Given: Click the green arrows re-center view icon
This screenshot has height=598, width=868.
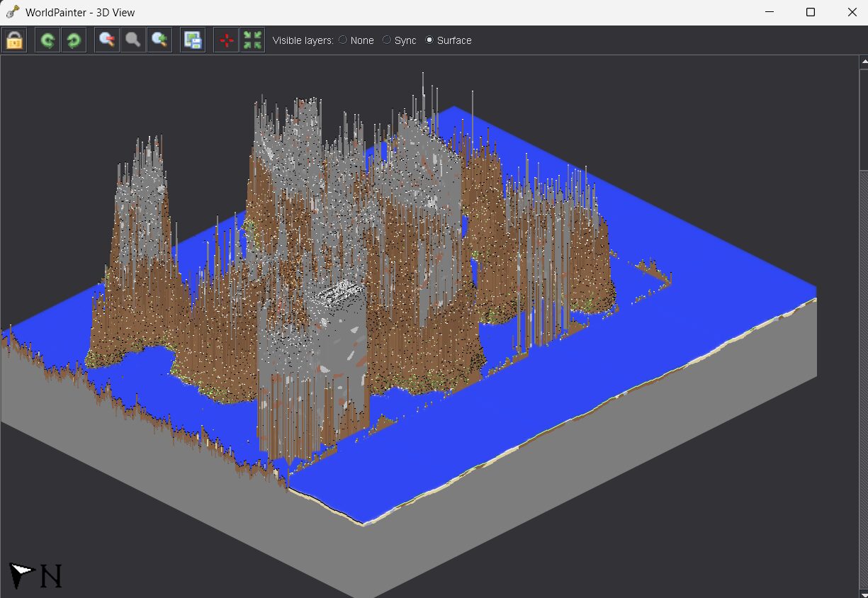Looking at the screenshot, I should (x=252, y=40).
